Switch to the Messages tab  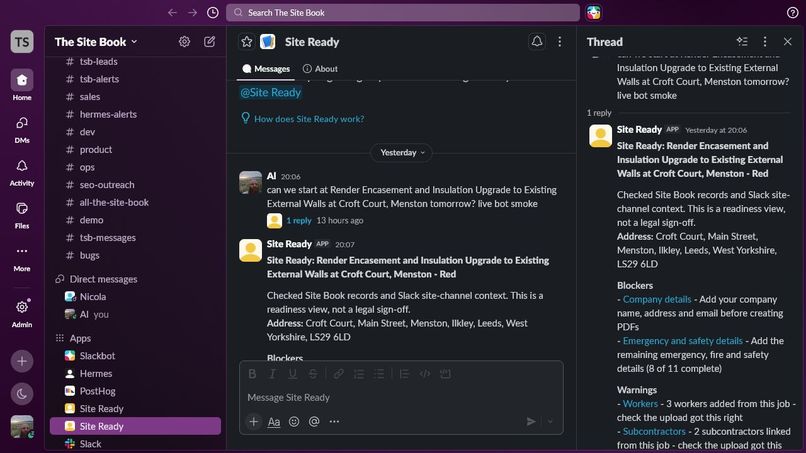266,69
